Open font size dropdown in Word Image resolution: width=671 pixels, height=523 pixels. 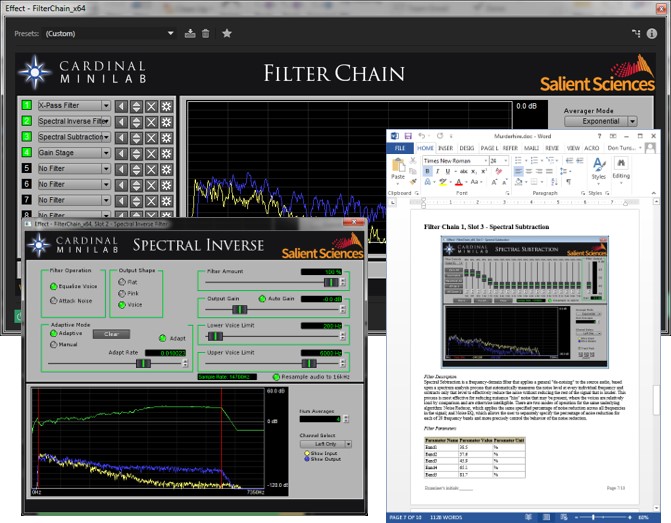(505, 161)
